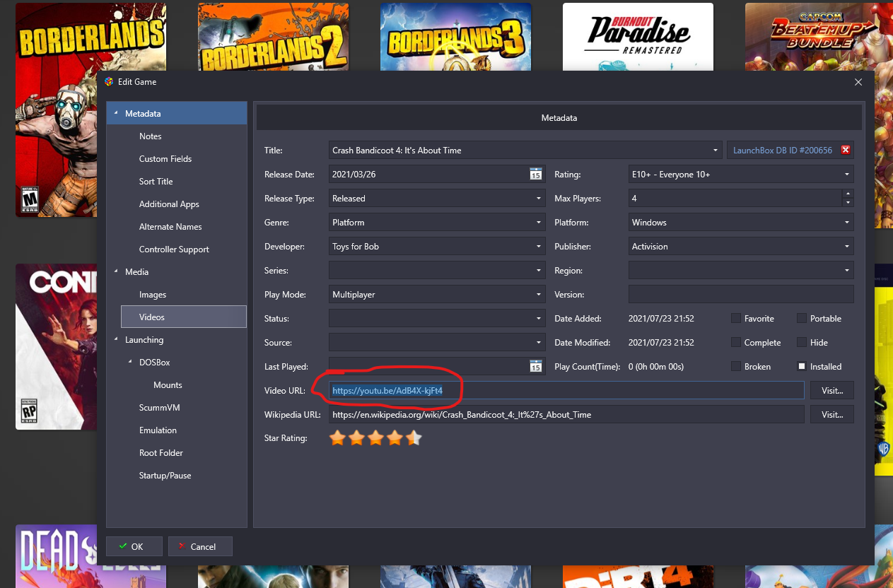The height and width of the screenshot is (588, 893).
Task: Click the Max Players input field
Action: click(x=735, y=199)
